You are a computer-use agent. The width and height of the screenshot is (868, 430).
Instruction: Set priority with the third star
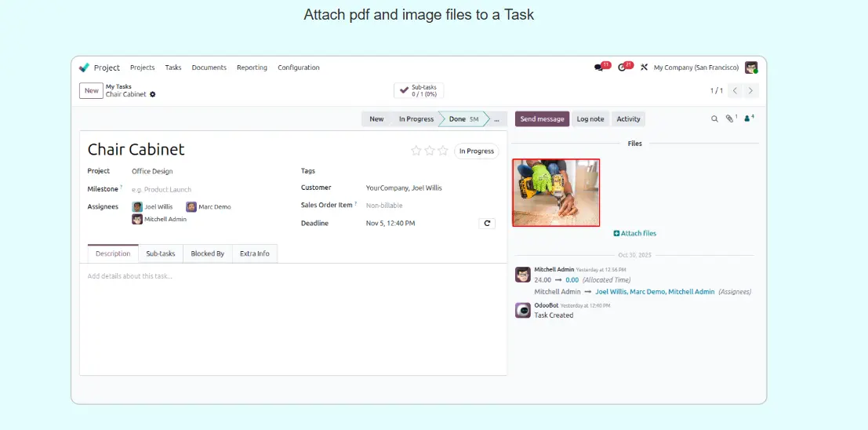[443, 151]
